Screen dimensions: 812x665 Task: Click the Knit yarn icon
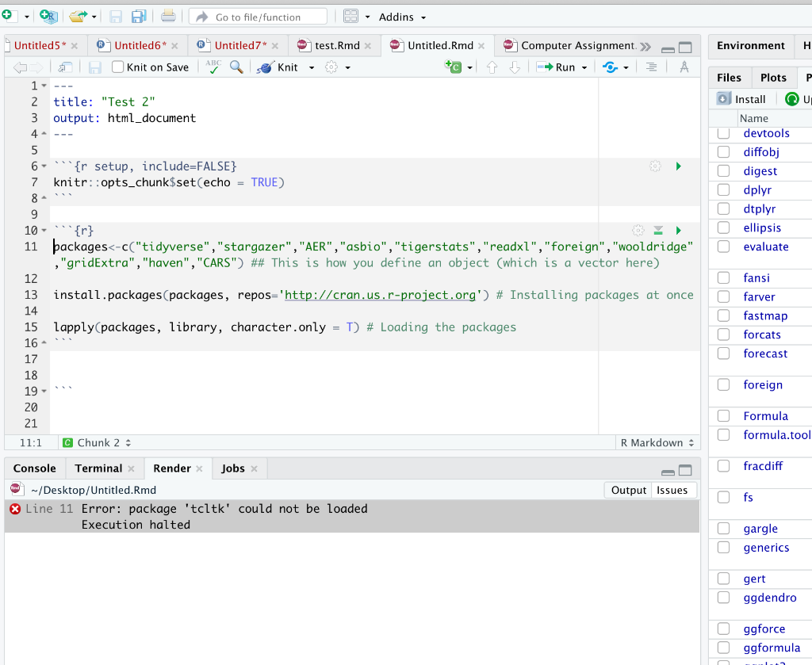point(265,67)
